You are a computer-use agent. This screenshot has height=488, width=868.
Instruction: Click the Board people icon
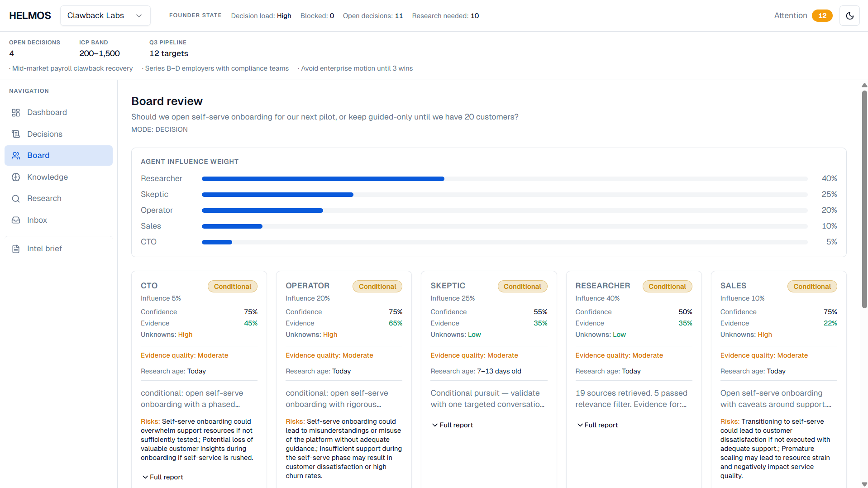coord(16,156)
